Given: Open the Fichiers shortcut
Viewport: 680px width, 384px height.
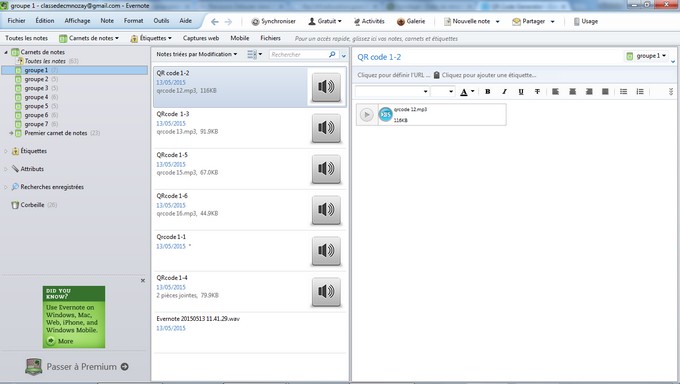Looking at the screenshot, I should [270, 38].
